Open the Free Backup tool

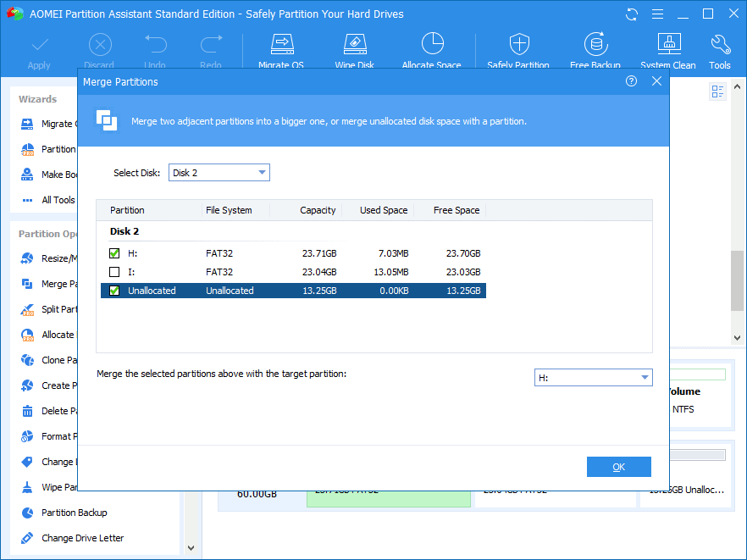click(x=595, y=52)
